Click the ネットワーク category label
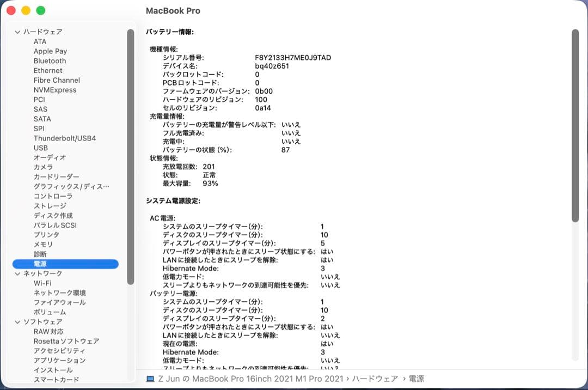This screenshot has height=390, width=588. tap(43, 274)
